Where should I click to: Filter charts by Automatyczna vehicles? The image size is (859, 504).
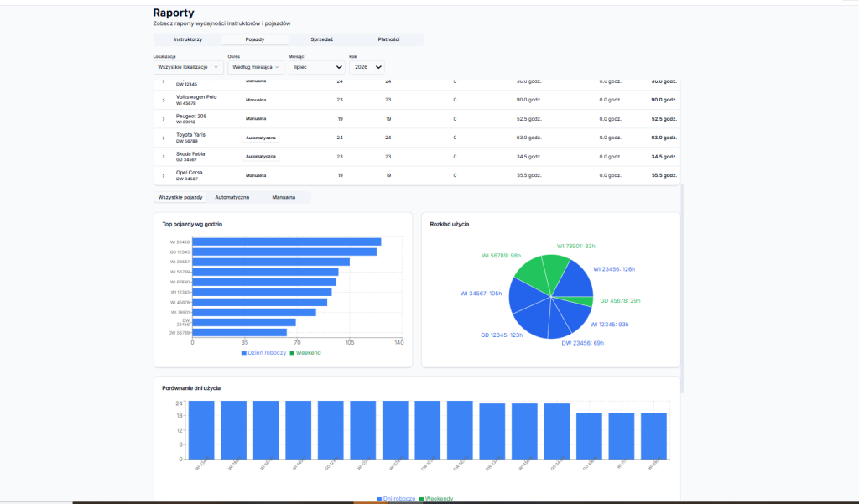[x=232, y=197]
